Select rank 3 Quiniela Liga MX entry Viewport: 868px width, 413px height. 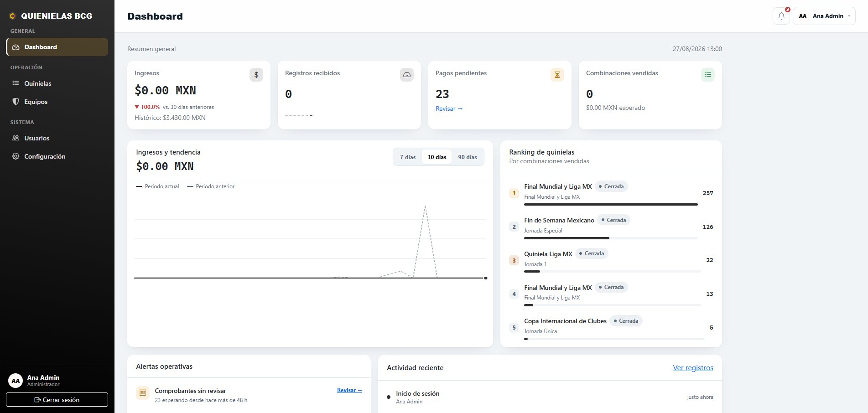611,260
